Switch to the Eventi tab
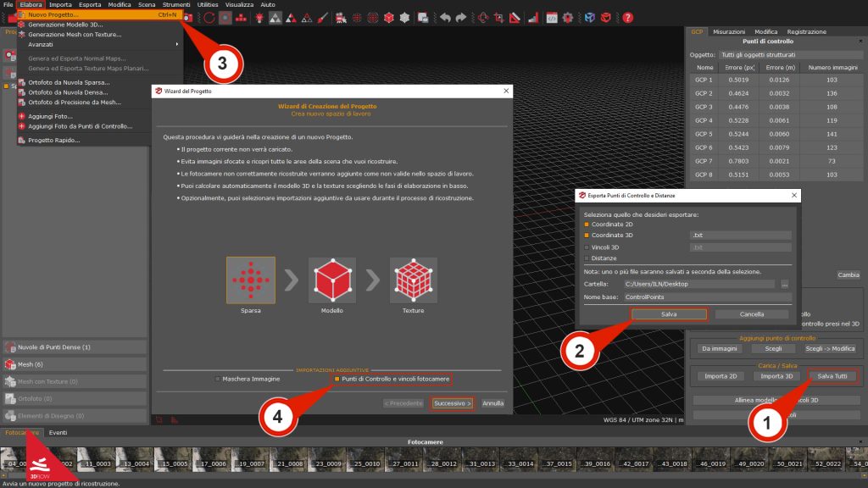868x488 pixels. tap(58, 433)
